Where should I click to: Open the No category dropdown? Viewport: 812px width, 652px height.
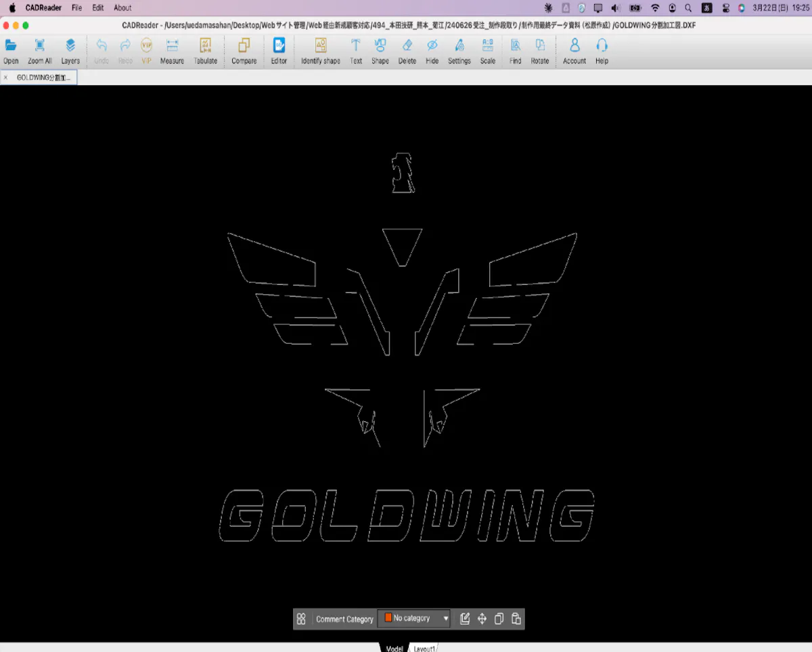413,618
